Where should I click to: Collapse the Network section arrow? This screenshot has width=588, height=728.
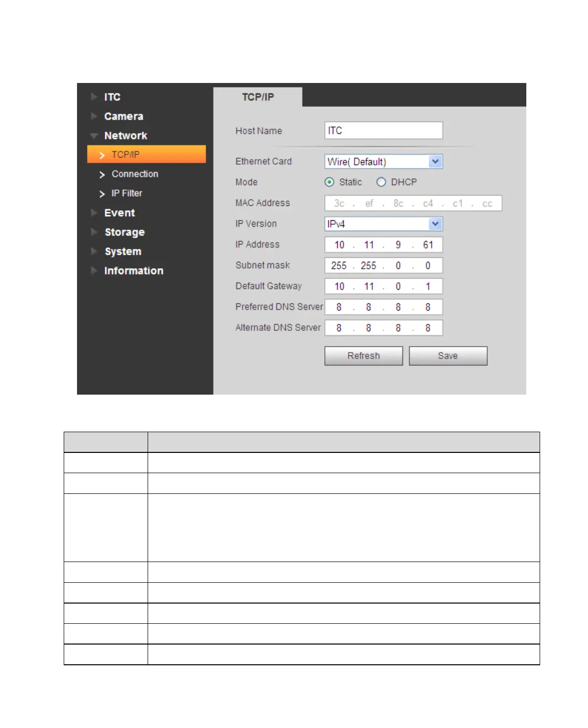tap(94, 136)
